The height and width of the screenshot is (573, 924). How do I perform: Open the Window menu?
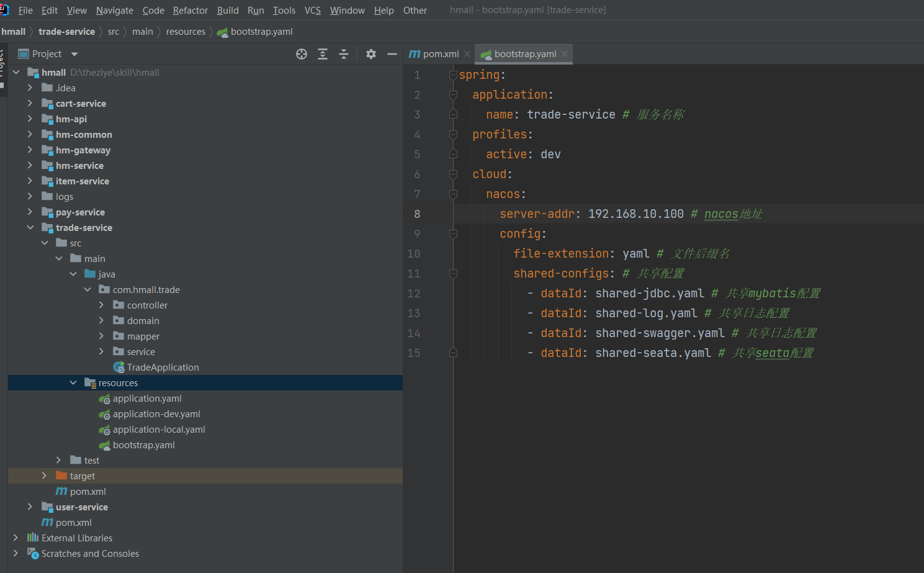coord(348,11)
